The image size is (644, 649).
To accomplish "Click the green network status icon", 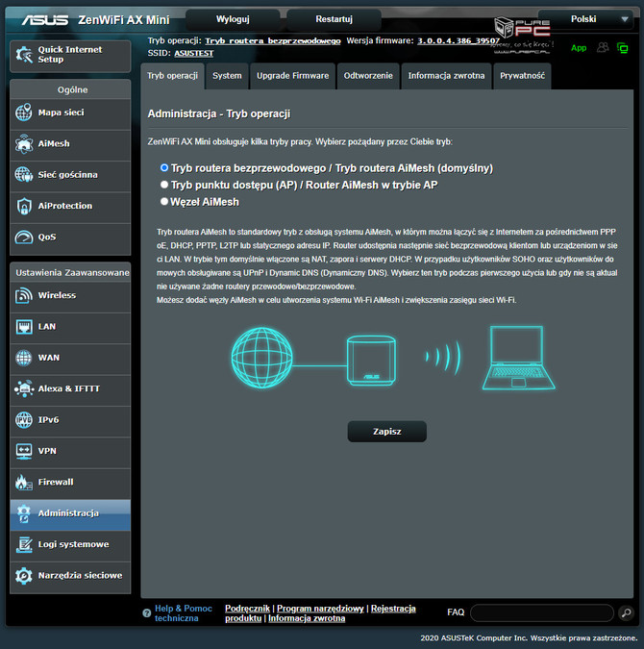I will click(623, 48).
